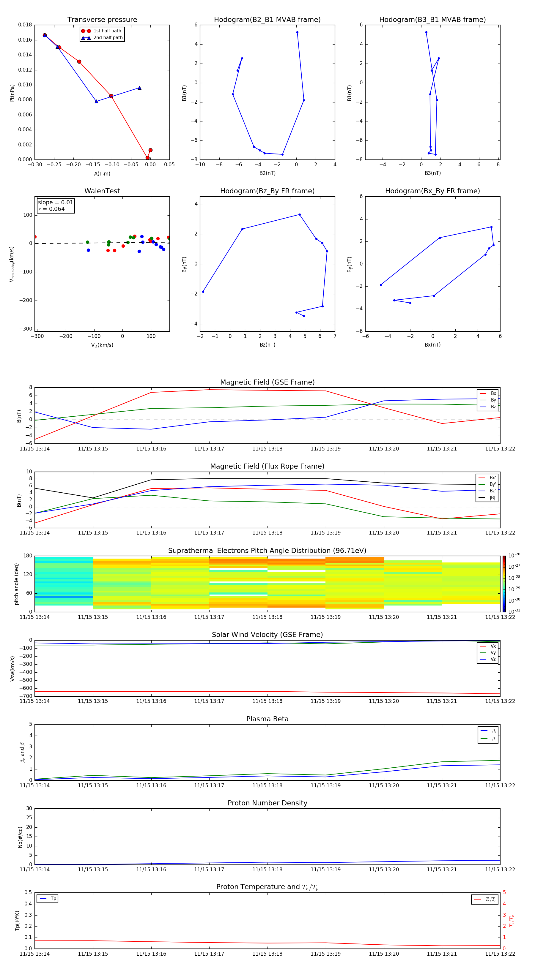Click the last blue triangle in pressure plot
The width and height of the screenshot is (535, 980).
coord(139,88)
